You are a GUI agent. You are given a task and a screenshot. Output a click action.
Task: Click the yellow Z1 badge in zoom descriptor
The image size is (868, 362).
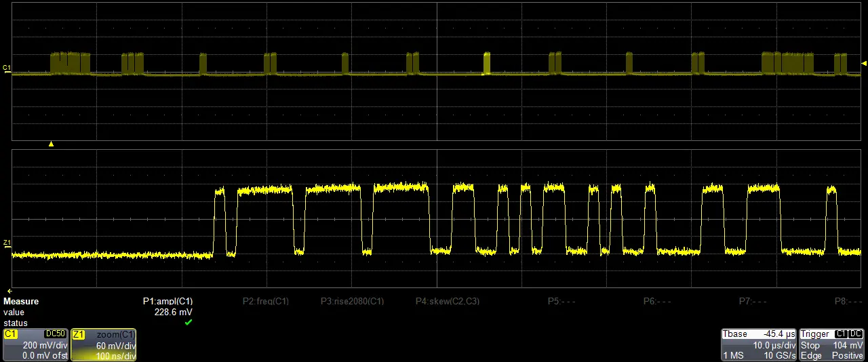point(79,334)
